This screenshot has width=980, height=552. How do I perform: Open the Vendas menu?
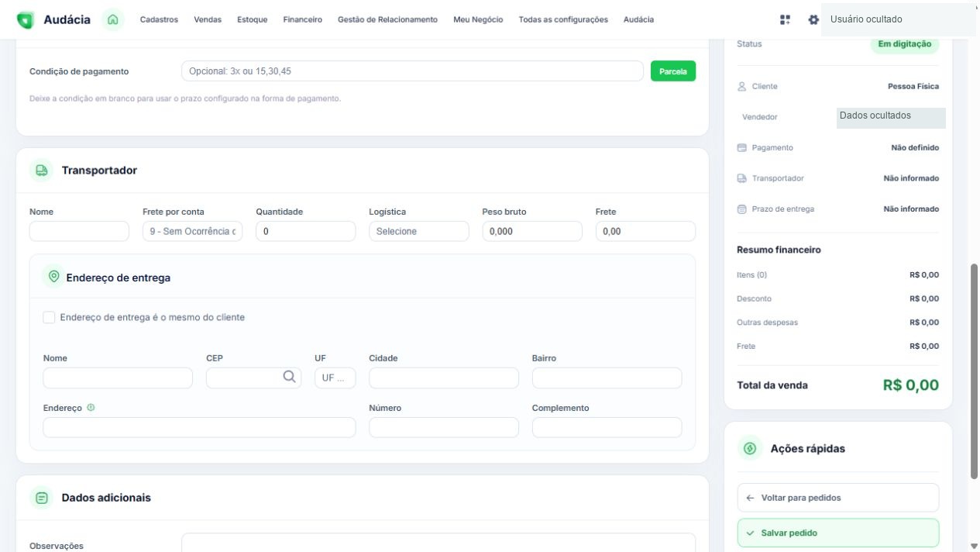click(x=208, y=20)
